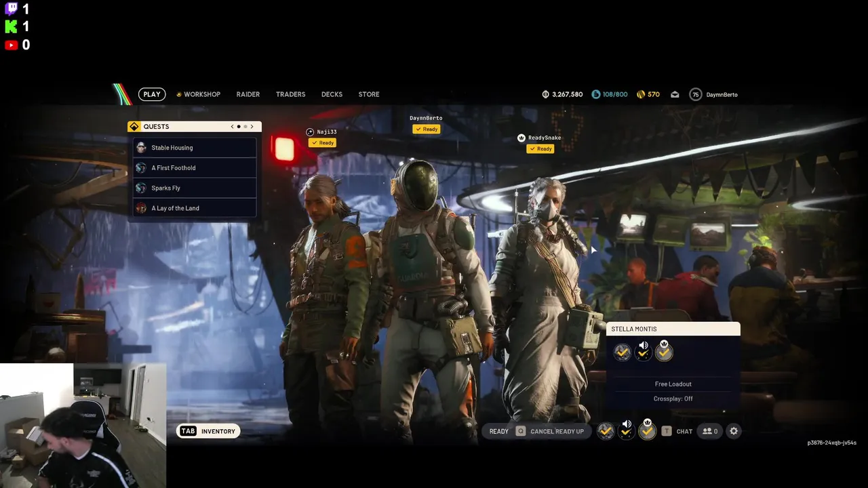
Task: Click the icon beside Naji33's name
Action: (x=310, y=132)
